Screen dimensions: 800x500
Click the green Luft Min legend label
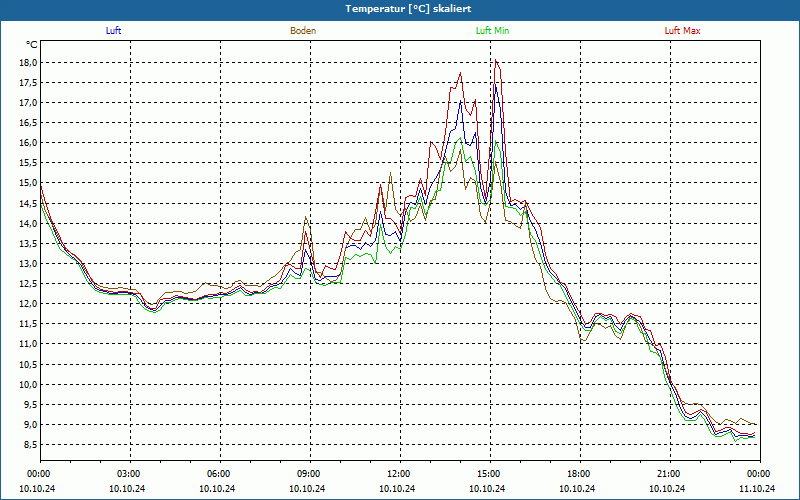pos(492,31)
